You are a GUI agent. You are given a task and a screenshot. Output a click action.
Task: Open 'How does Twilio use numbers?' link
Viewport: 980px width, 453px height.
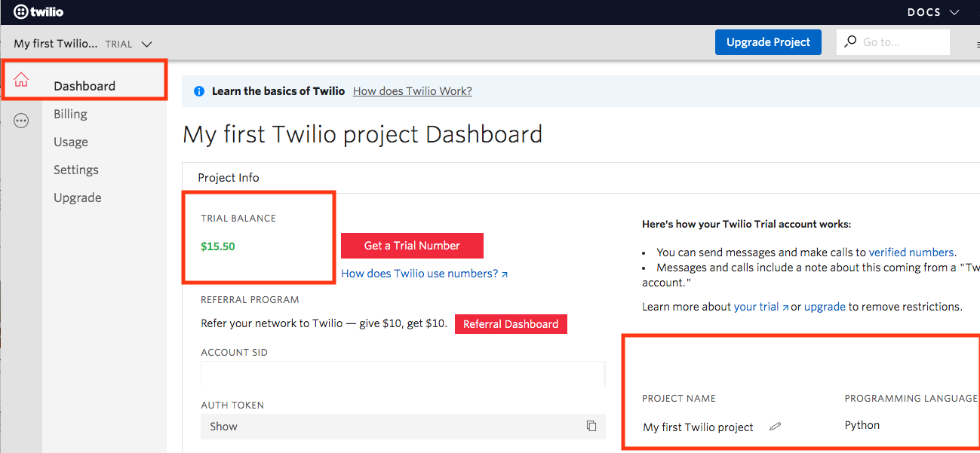[x=424, y=274]
